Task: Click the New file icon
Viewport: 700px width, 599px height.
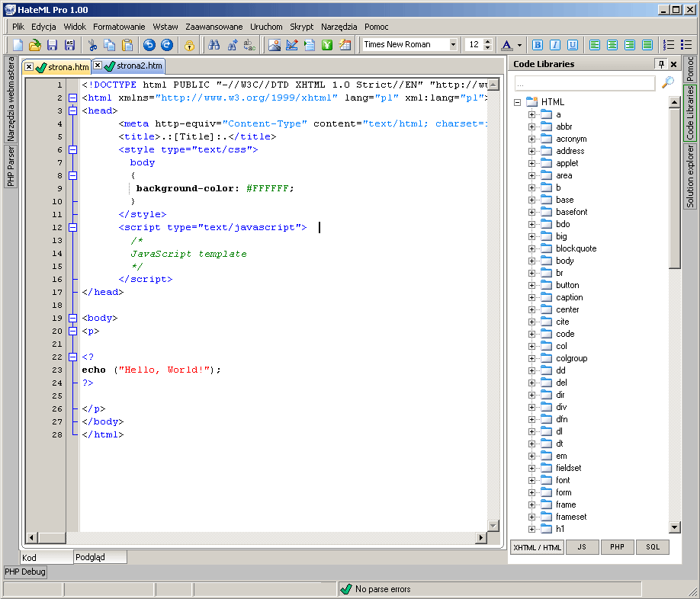Action: [18, 45]
